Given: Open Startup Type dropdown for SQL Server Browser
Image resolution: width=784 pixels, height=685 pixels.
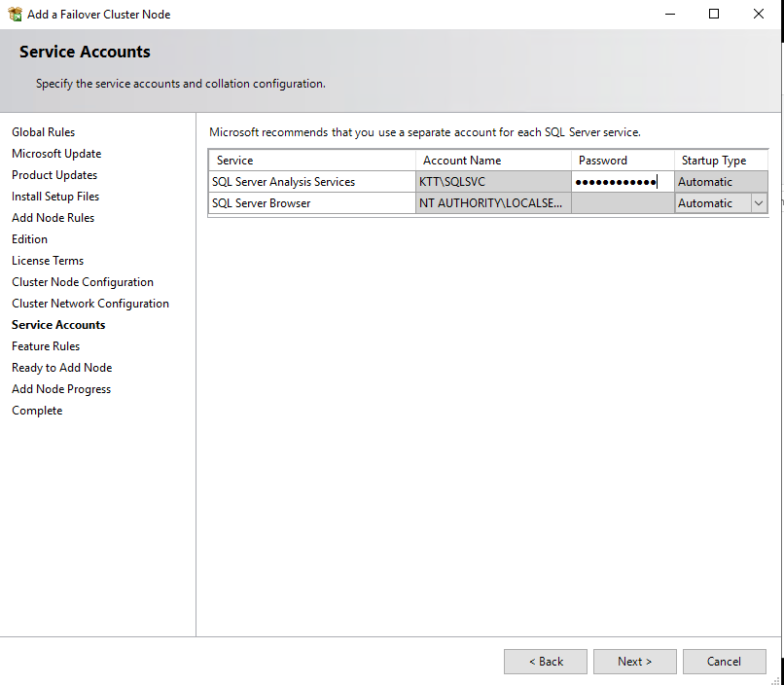Looking at the screenshot, I should 759,203.
